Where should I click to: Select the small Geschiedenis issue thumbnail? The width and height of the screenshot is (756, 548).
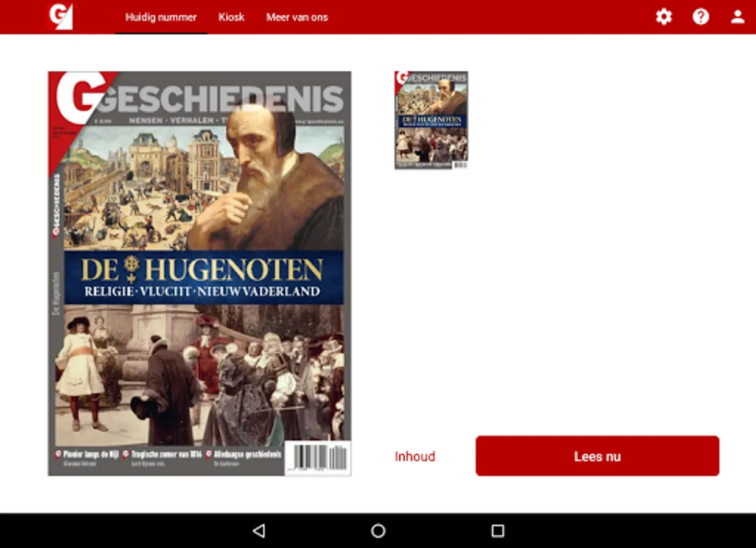[x=431, y=120]
